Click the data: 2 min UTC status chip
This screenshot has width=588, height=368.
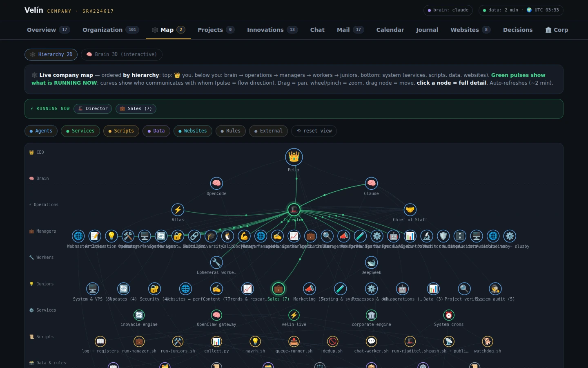521,10
